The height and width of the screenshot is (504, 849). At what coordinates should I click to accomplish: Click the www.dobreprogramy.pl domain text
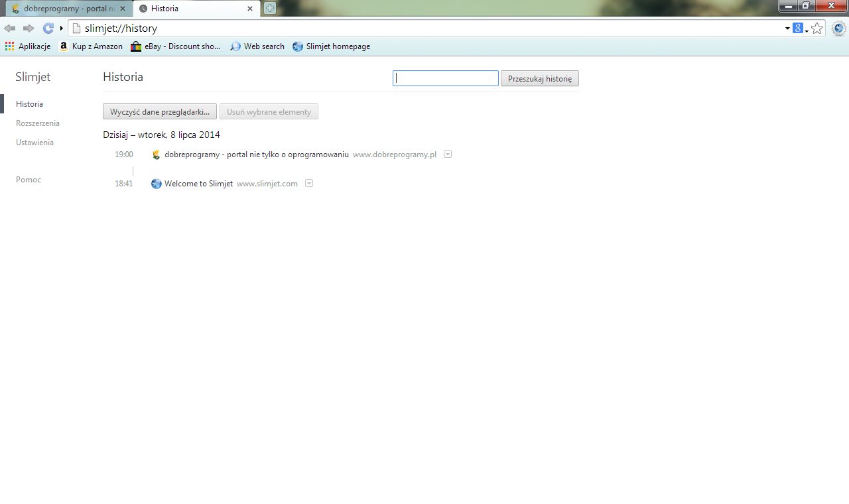[x=395, y=155]
